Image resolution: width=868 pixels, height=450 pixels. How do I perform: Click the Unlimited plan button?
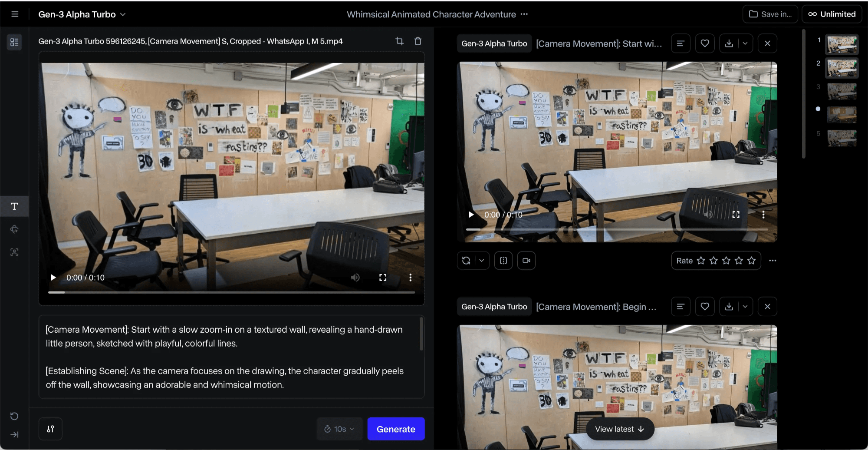832,14
